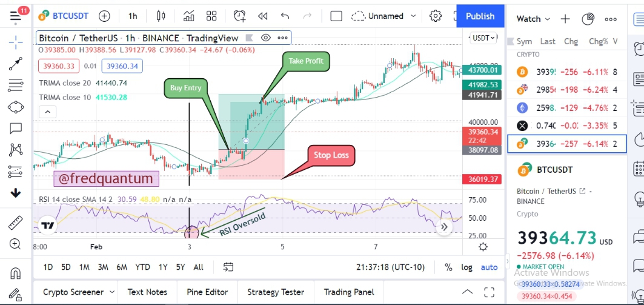The width and height of the screenshot is (644, 305).
Task: Click the Publish button
Action: (480, 16)
